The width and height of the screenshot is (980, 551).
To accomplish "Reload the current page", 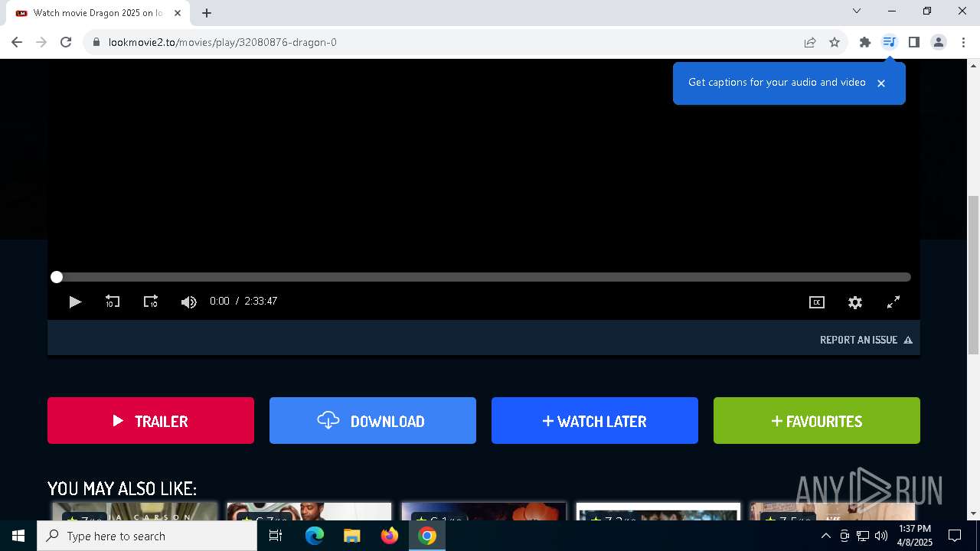I will pos(66,42).
